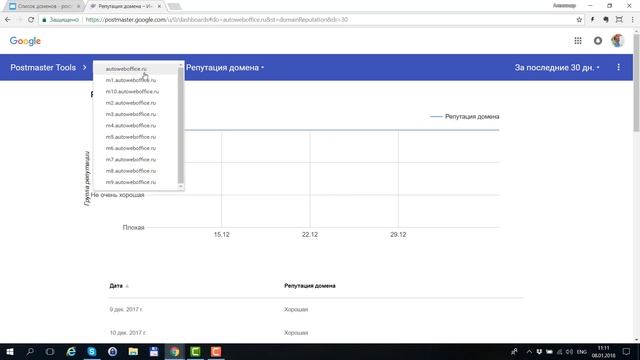Open the orange recorder icon on the taskbar
Viewport: 640px width, 360px height.
[216, 351]
